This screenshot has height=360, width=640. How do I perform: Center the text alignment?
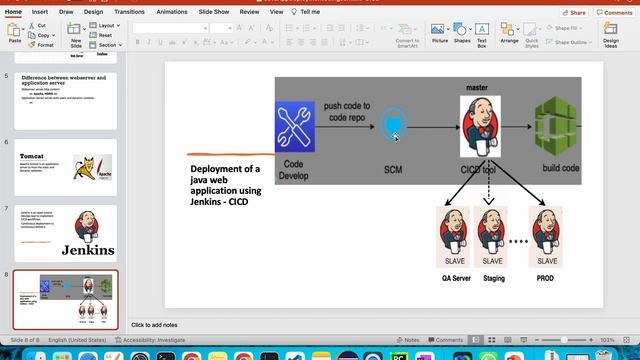(301, 42)
